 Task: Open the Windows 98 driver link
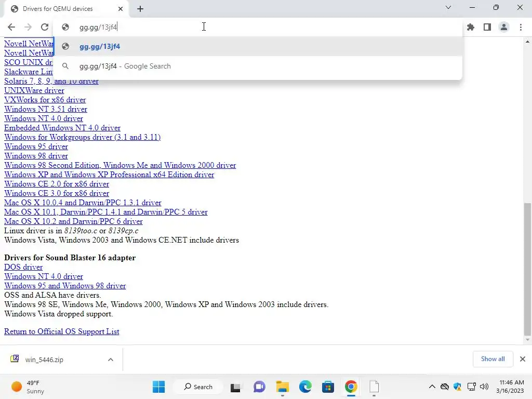(36, 156)
